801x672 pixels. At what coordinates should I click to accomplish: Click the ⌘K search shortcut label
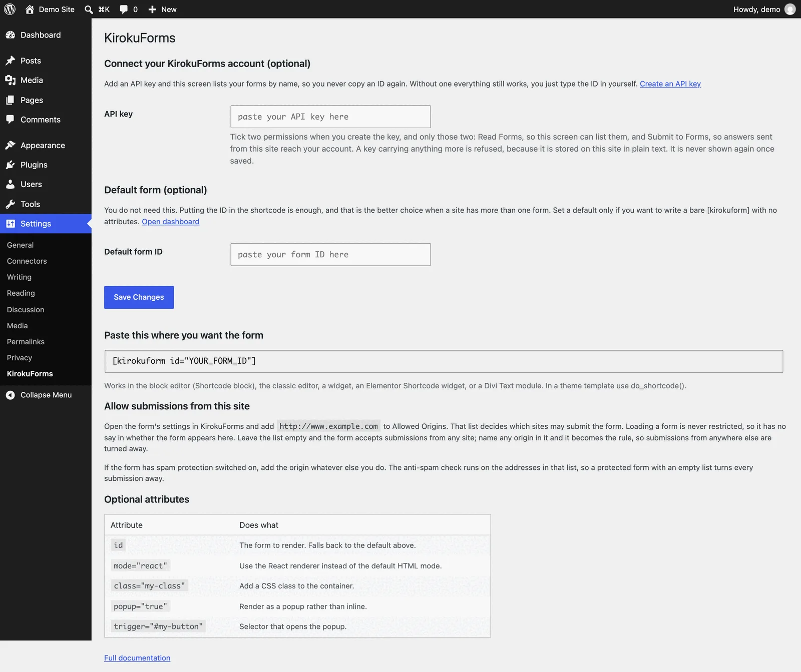[x=104, y=9]
